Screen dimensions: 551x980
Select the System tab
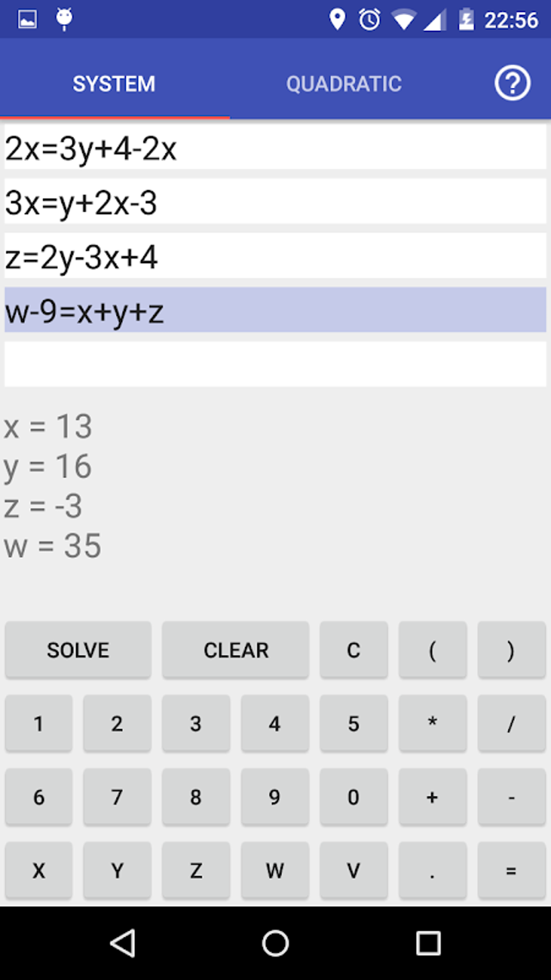click(114, 84)
